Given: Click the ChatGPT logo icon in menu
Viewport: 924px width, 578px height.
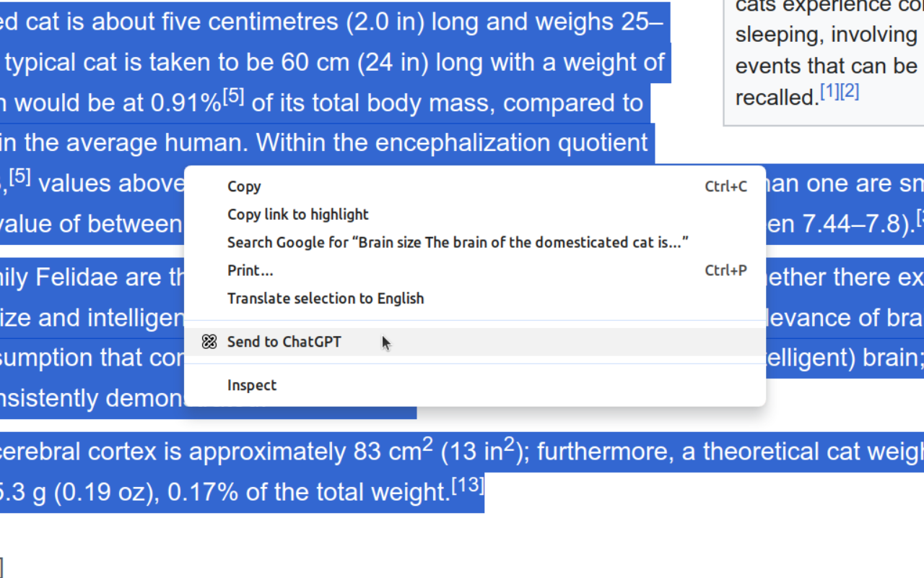Looking at the screenshot, I should [209, 342].
